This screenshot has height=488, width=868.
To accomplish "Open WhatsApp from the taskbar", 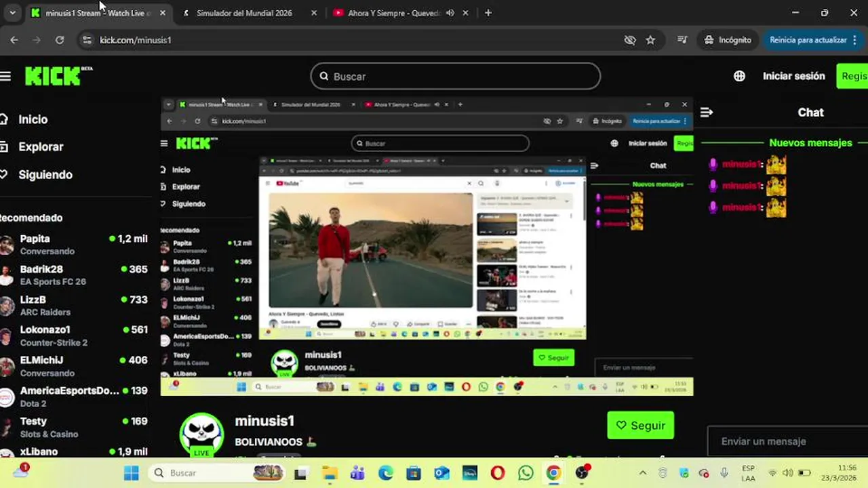I will [x=526, y=473].
